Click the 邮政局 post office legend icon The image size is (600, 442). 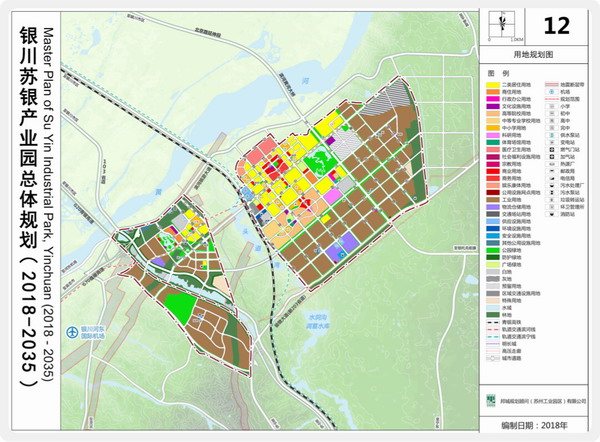(x=550, y=171)
